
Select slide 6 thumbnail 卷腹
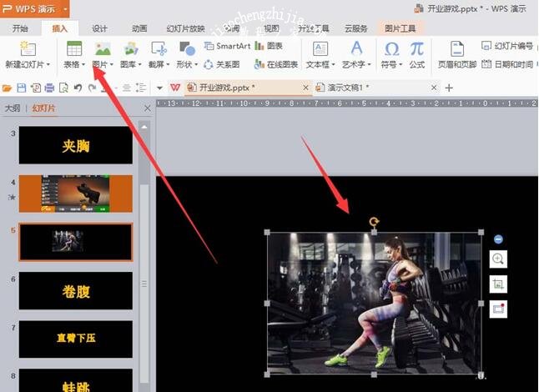[76, 290]
